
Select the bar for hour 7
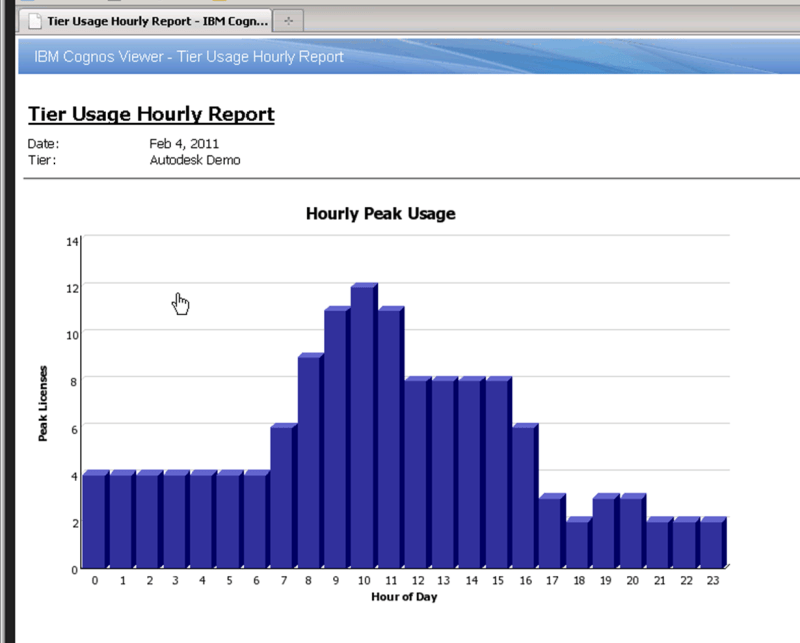(282, 497)
